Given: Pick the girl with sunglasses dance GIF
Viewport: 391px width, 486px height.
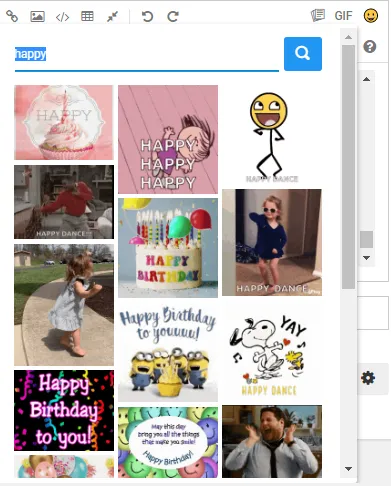Looking at the screenshot, I should [272, 242].
